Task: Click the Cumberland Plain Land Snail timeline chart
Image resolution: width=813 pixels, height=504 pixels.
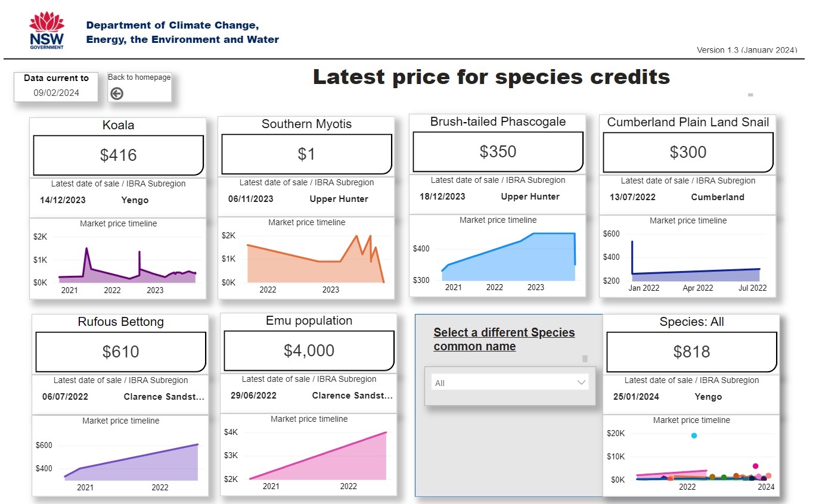Action: pyautogui.click(x=688, y=258)
